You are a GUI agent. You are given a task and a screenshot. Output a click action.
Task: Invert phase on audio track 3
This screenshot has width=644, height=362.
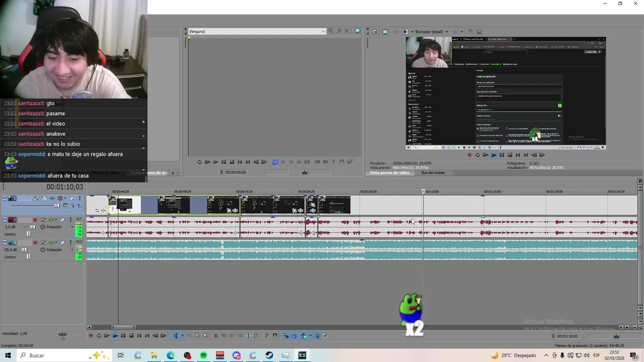point(43,242)
